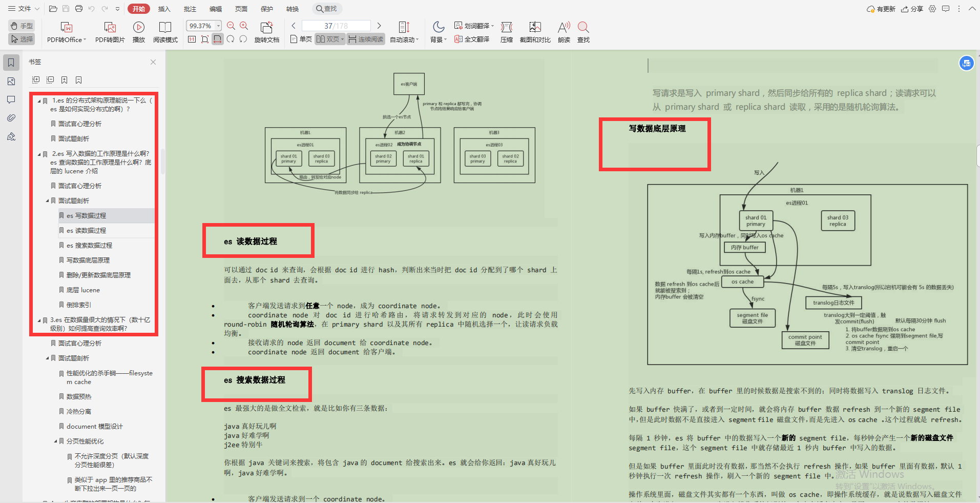The height and width of the screenshot is (503, 980).
Task: Click the print icon
Action: coord(78,9)
